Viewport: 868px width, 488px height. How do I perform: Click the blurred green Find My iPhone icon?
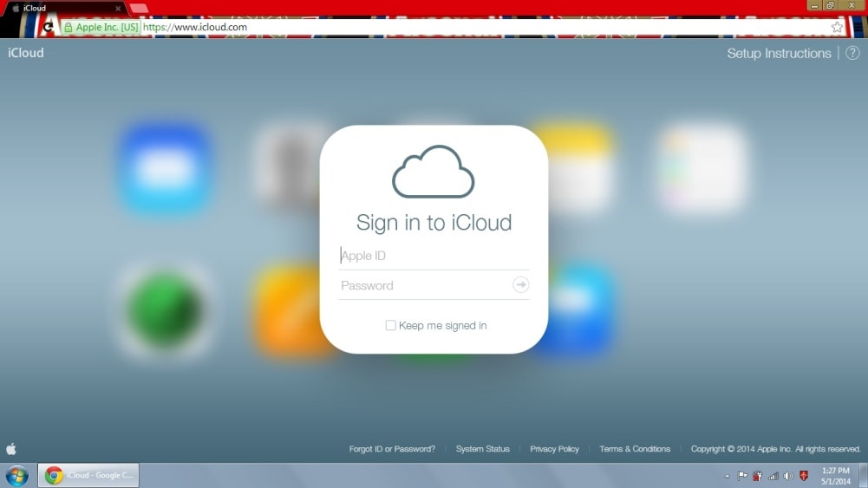(x=166, y=311)
